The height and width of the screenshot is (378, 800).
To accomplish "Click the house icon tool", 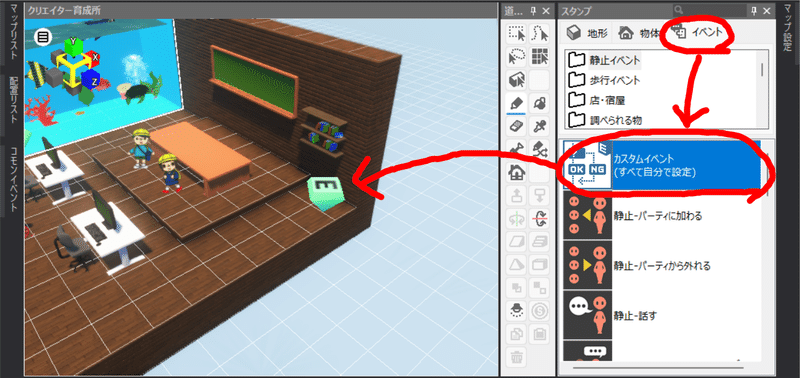I will pos(517,173).
